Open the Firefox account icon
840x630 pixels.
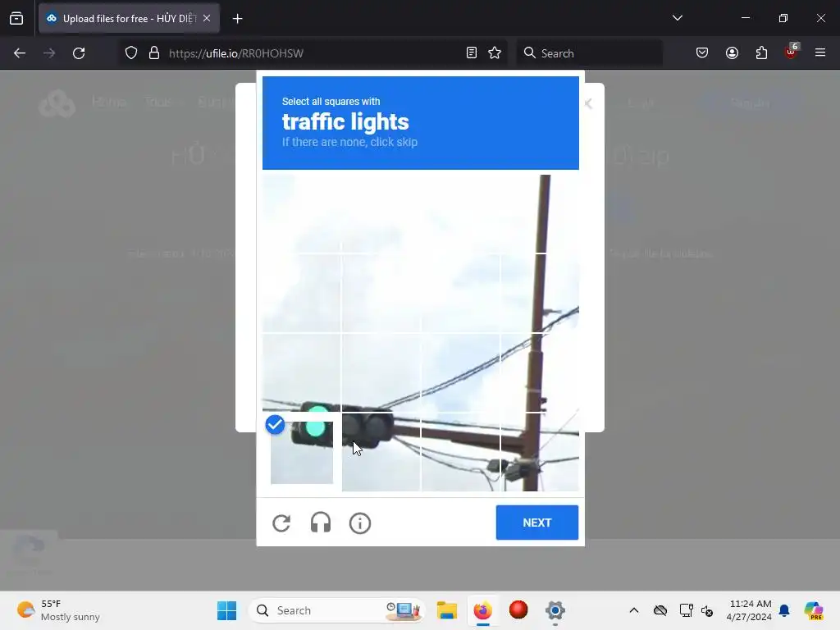coord(732,53)
